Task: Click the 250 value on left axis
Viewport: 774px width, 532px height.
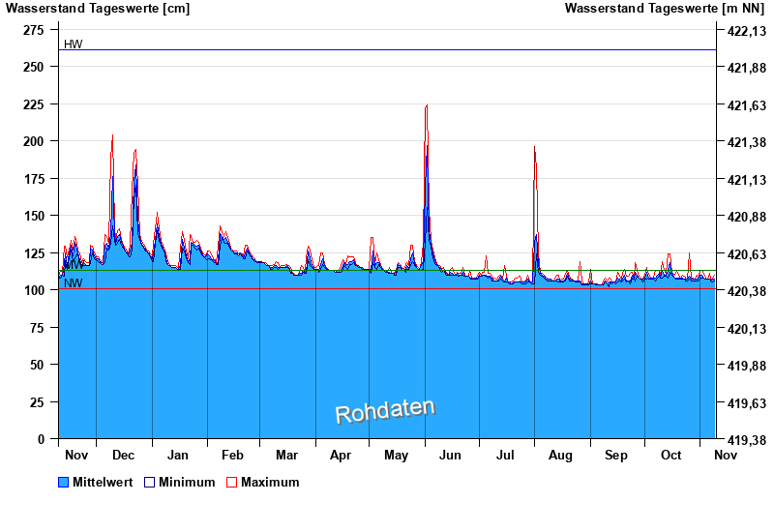Action: click(x=34, y=67)
